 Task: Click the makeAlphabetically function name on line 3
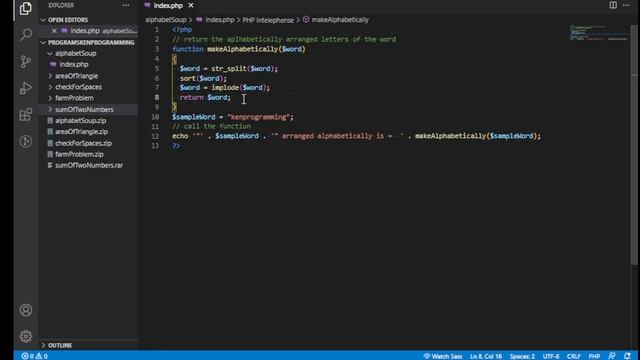pos(242,49)
